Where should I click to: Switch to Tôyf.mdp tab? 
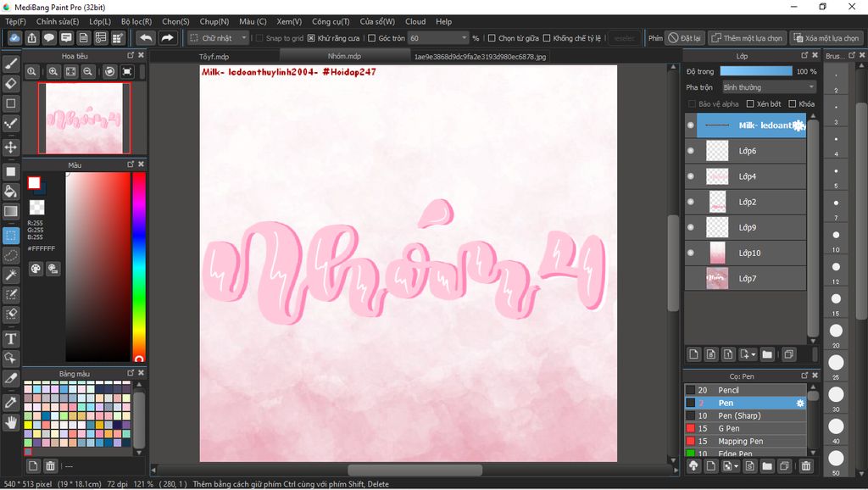[x=214, y=57]
